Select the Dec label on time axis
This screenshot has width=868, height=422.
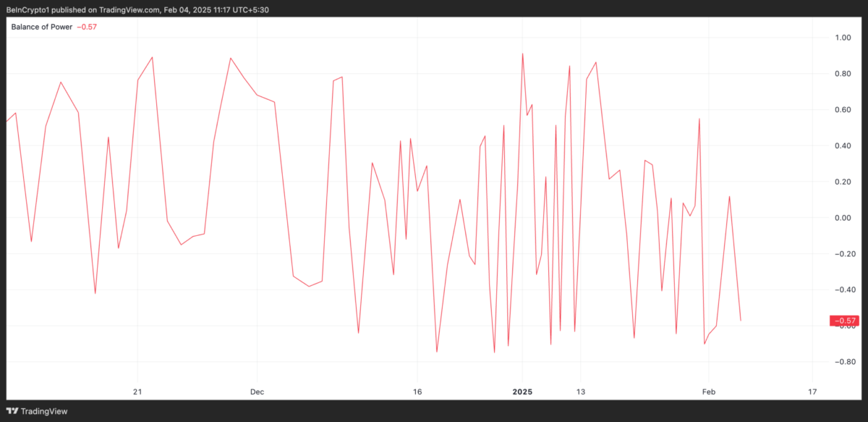[258, 392]
